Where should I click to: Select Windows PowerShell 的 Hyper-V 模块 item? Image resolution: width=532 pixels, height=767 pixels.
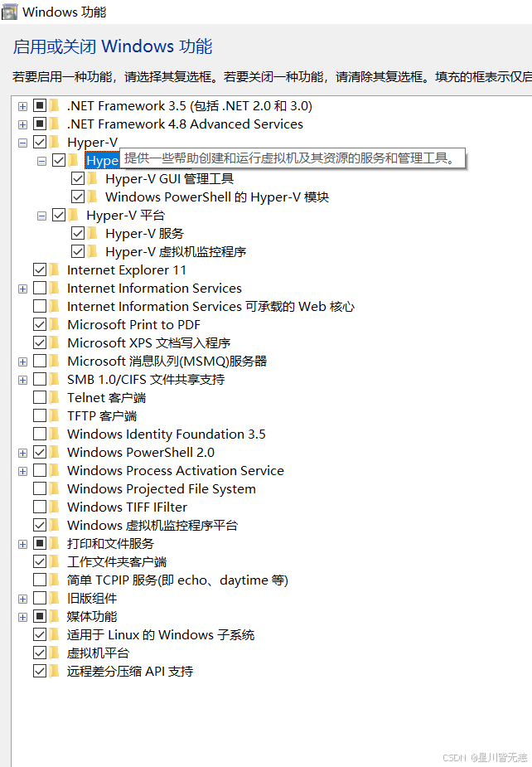(217, 197)
